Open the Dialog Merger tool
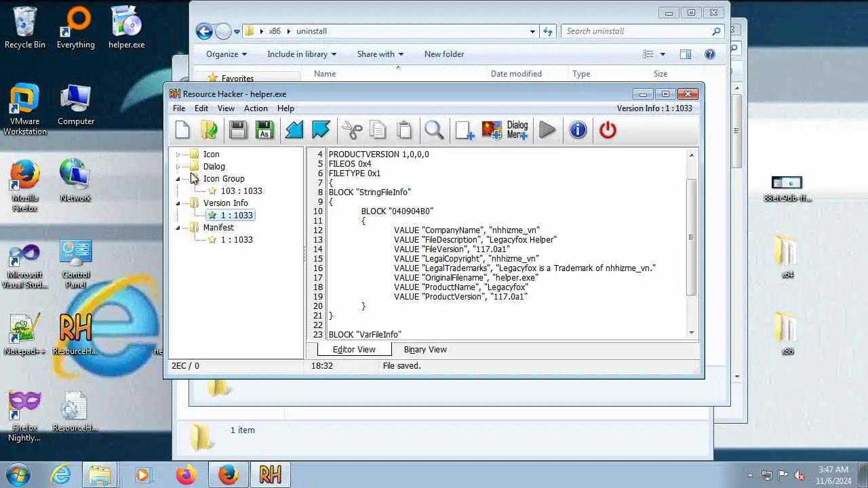The image size is (868, 488). coord(517,129)
